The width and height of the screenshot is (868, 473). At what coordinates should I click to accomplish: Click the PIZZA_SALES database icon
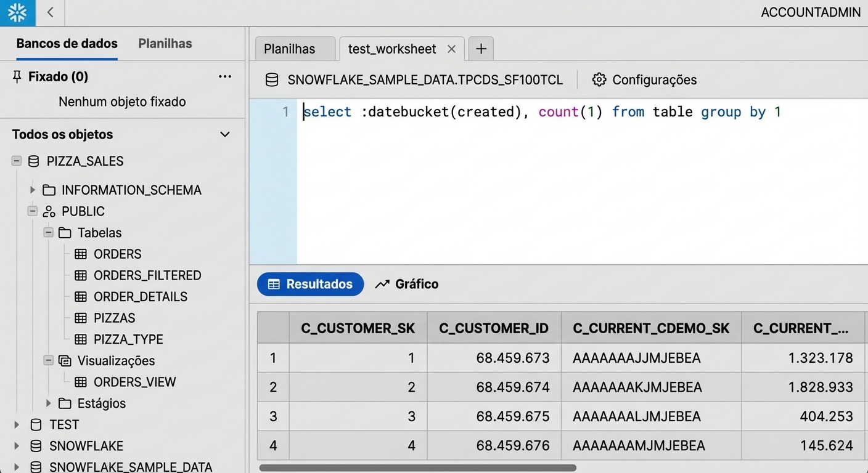tap(35, 161)
